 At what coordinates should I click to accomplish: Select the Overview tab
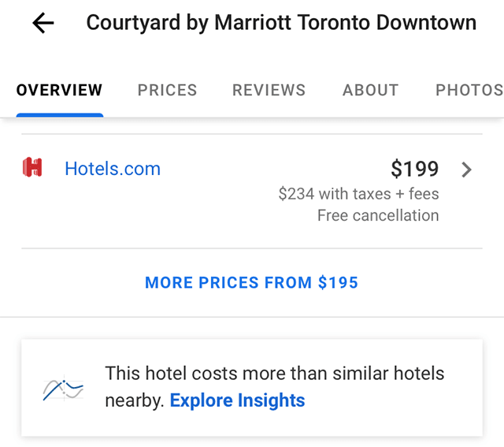pyautogui.click(x=60, y=90)
